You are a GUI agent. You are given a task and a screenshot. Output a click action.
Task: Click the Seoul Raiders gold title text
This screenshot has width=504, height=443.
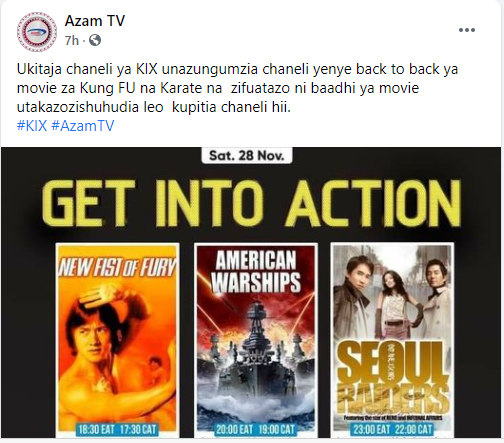tap(392, 378)
